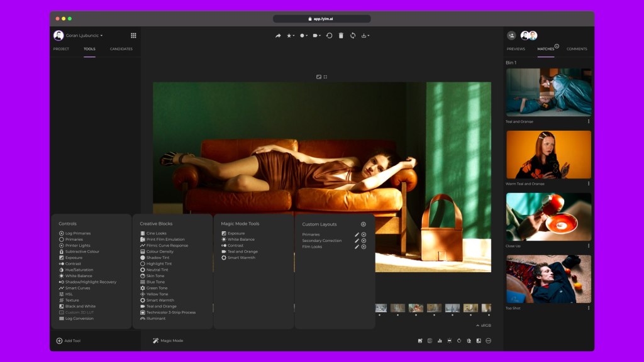644x362 pixels.
Task: Edit the Film Looks custom layout
Action: (357, 246)
